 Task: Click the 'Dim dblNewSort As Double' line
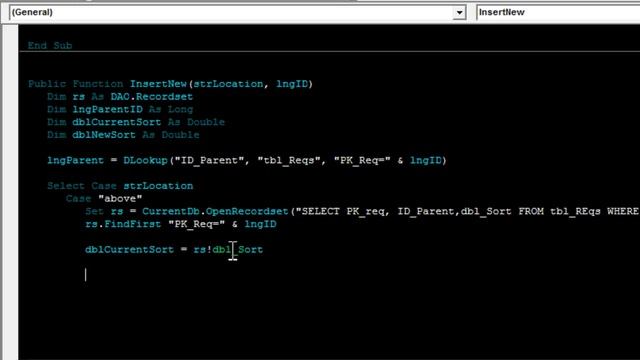pos(123,135)
